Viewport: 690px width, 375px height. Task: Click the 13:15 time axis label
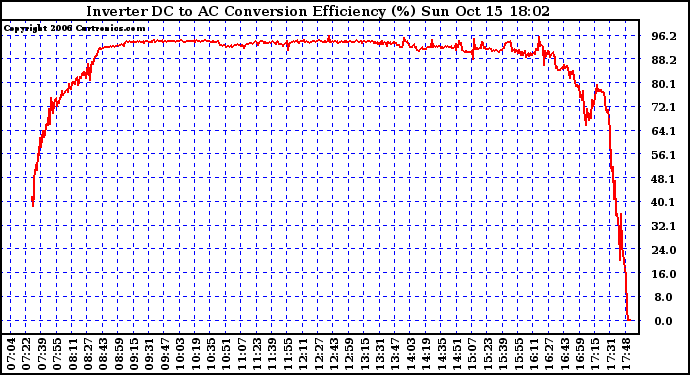[364, 354]
